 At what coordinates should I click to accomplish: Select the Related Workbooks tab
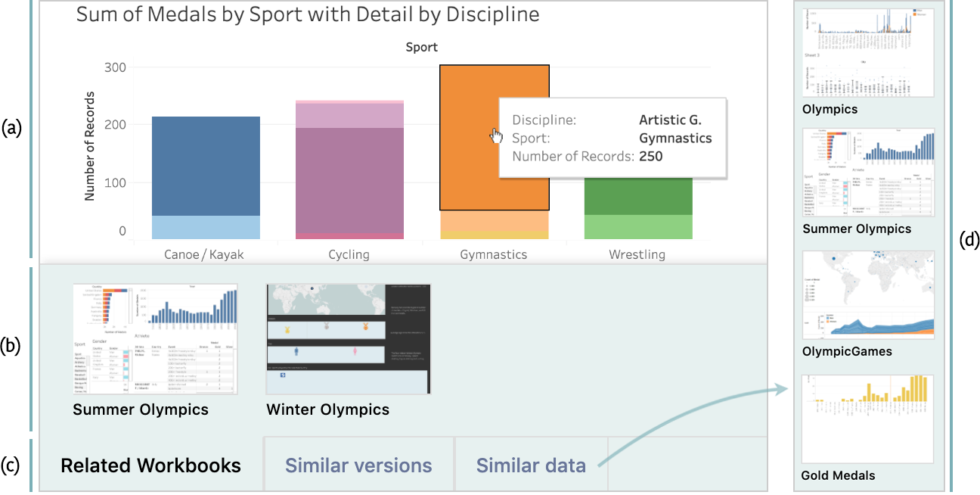(150, 465)
